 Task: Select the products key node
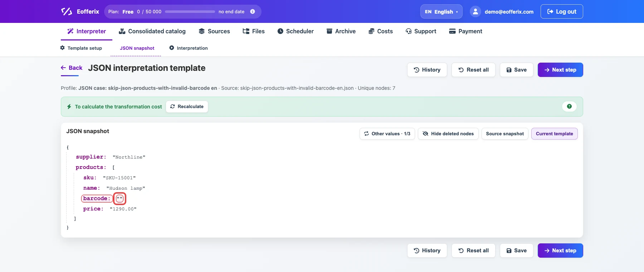(x=91, y=167)
